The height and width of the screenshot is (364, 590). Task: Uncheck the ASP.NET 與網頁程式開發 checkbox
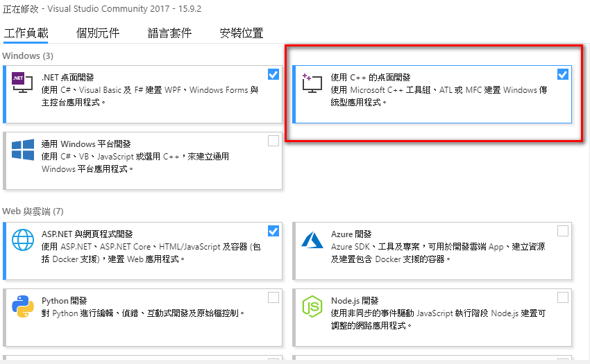point(273,231)
